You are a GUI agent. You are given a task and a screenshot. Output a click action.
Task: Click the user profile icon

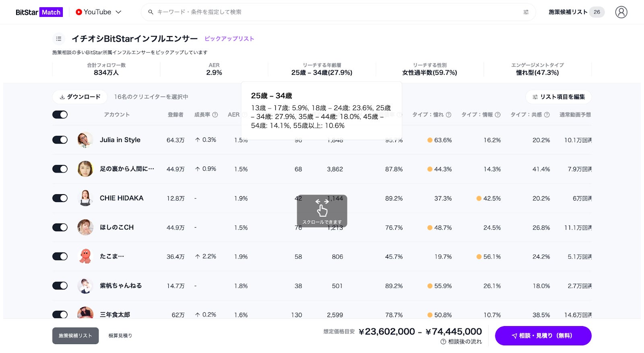621,12
